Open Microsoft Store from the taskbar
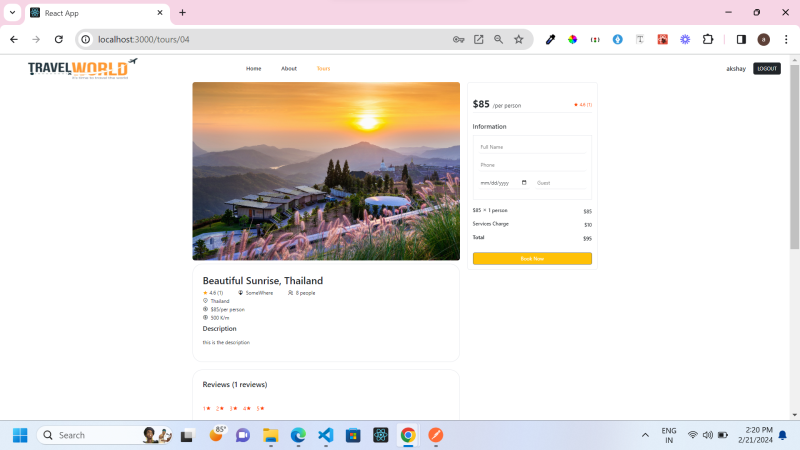Viewport: 800px width, 450px height. click(353, 435)
